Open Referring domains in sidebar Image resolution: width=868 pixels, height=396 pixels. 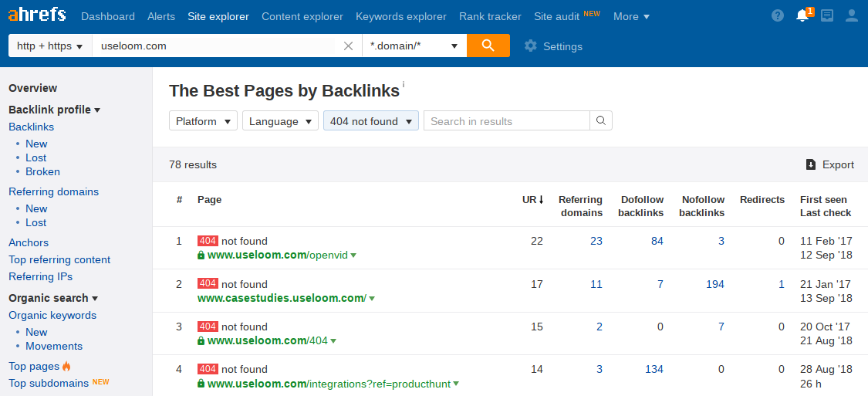54,191
